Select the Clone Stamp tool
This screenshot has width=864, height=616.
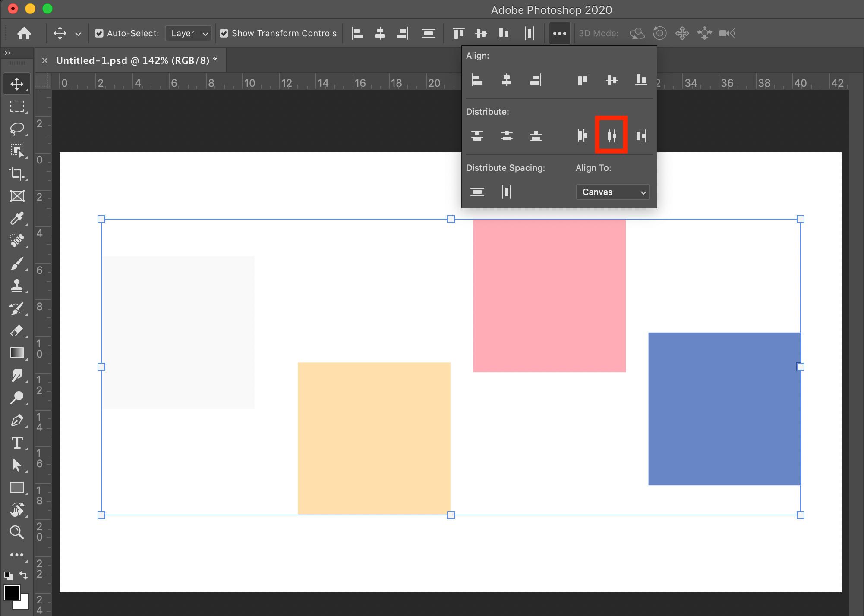click(17, 286)
